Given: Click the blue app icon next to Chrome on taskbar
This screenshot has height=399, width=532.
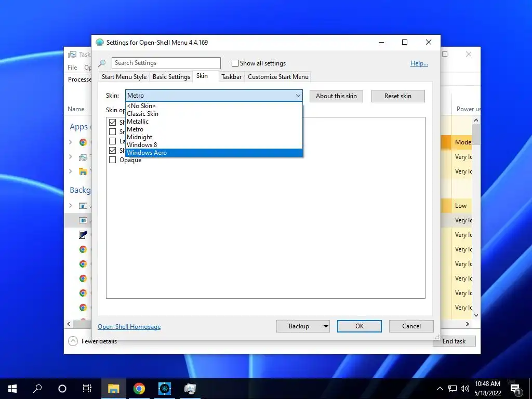Looking at the screenshot, I should coord(165,389).
